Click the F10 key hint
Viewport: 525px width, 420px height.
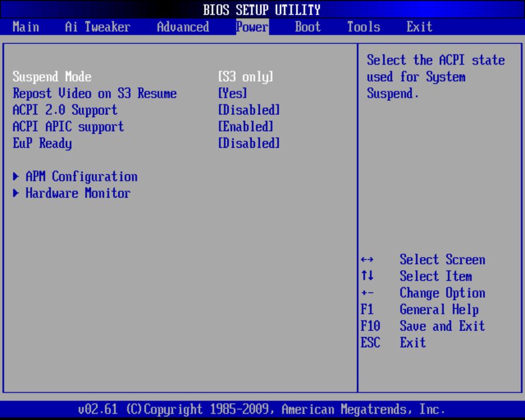pos(370,326)
